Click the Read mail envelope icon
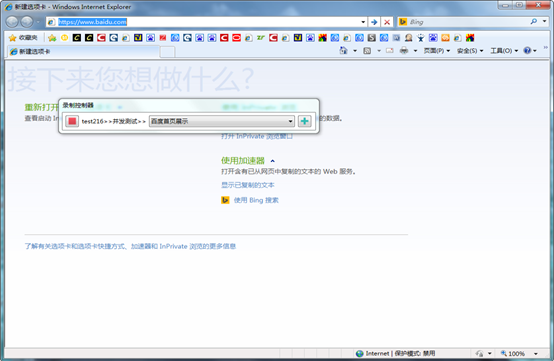This screenshot has width=554, height=361. (389, 51)
